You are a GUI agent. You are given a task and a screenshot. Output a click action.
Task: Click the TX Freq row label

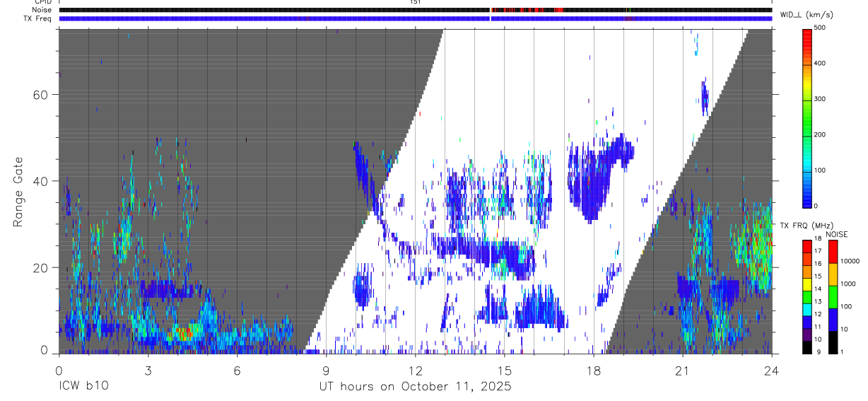coord(37,18)
